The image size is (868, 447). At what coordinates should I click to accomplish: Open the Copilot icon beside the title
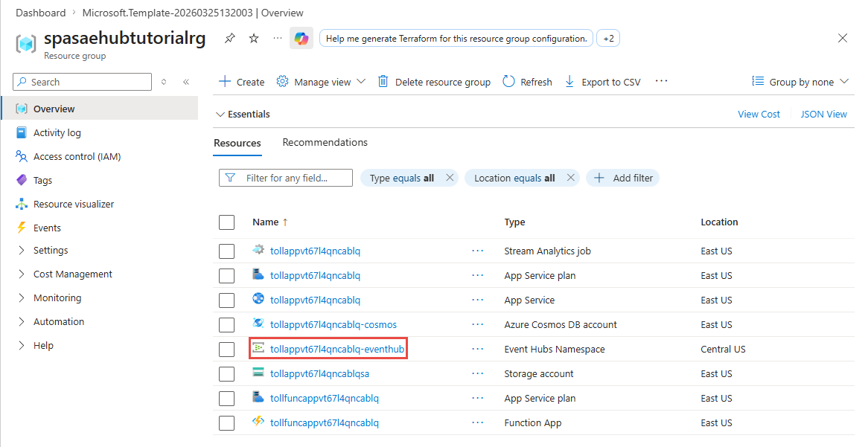pos(301,38)
